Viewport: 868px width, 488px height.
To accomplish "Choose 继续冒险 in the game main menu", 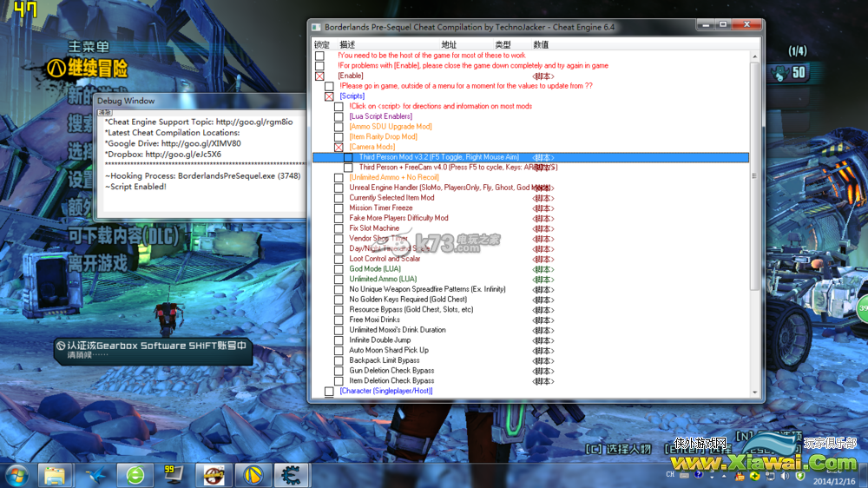I will pyautogui.click(x=97, y=69).
